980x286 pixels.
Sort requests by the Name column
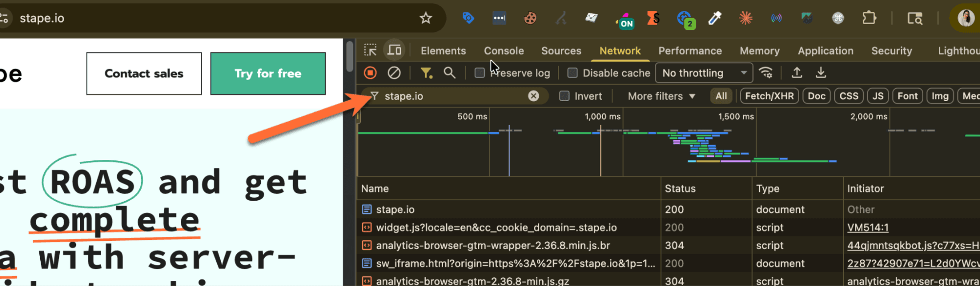point(509,188)
